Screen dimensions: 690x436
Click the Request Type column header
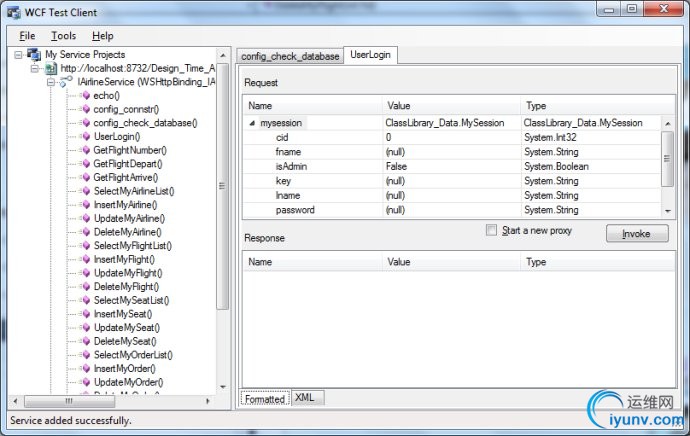pos(598,106)
